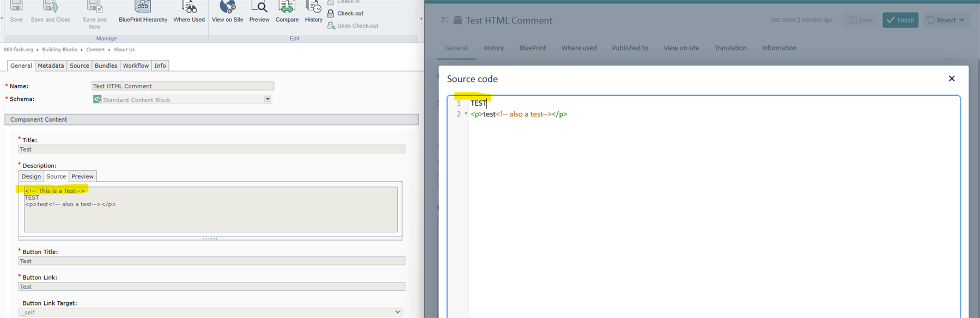This screenshot has height=318, width=980.
Task: Open Where used tab in right panel
Action: (x=579, y=48)
